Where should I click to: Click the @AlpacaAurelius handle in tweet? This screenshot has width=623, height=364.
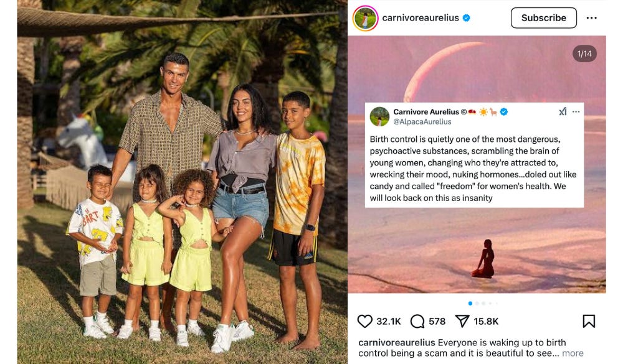click(x=422, y=122)
